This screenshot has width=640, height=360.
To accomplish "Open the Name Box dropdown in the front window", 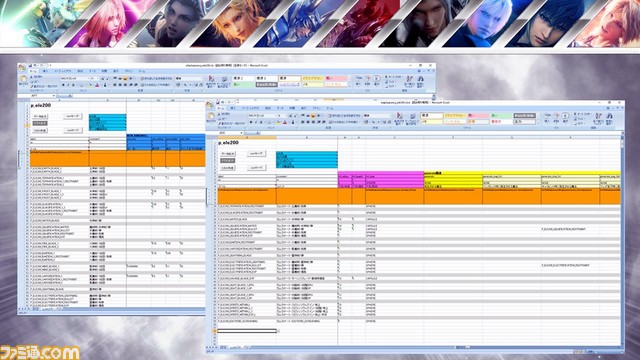I will coord(241,133).
